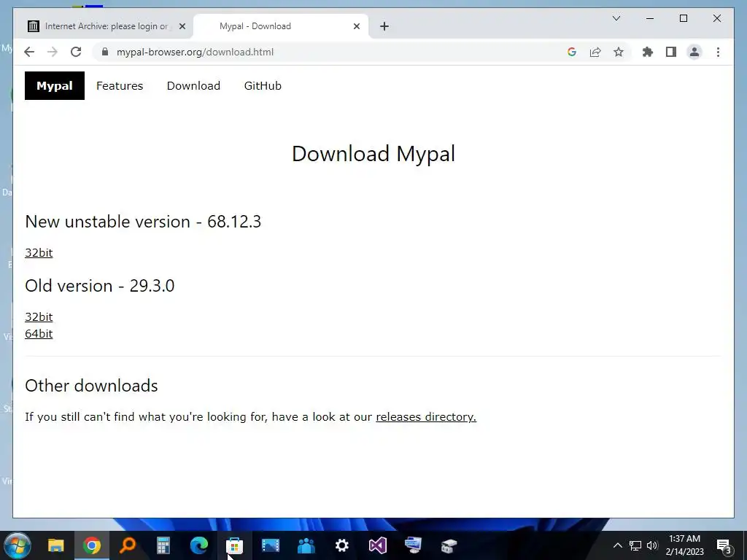Image resolution: width=747 pixels, height=560 pixels.
Task: Launch Microsoft Edge from taskbar
Action: 198,545
